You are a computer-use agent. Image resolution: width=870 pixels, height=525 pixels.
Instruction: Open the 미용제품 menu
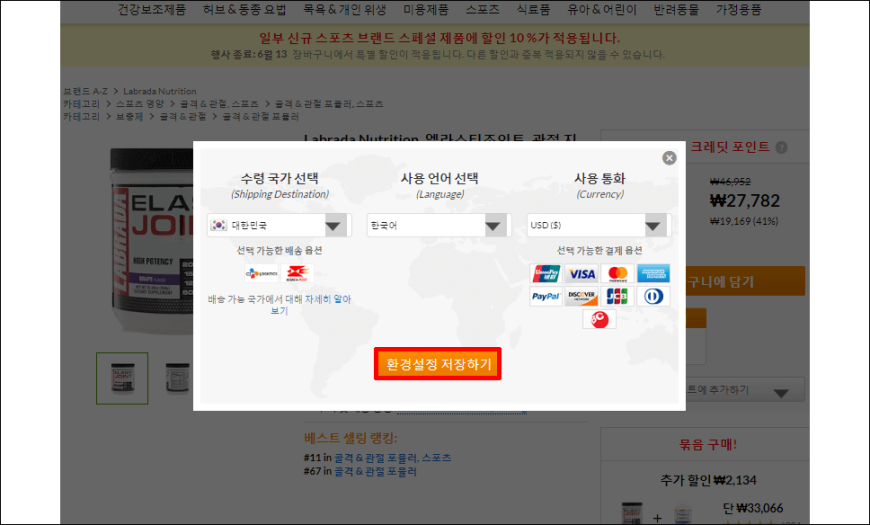point(426,9)
